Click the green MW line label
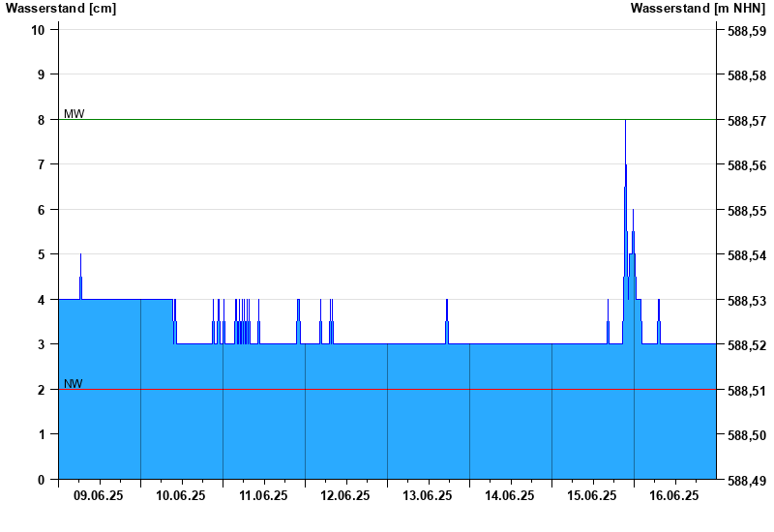The width and height of the screenshot is (774, 532). point(74,113)
